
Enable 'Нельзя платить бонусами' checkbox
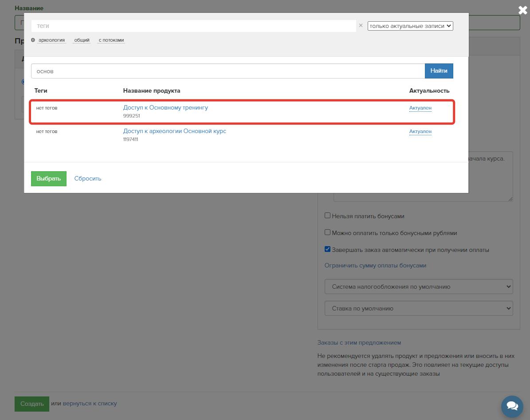tap(328, 216)
